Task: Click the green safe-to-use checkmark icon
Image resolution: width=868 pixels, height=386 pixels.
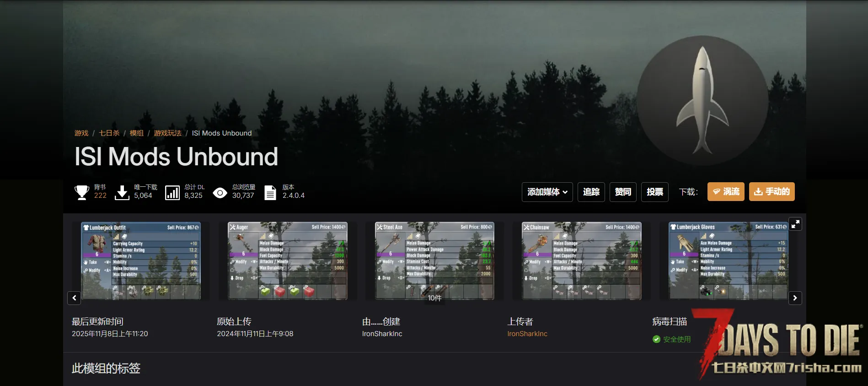Action: click(x=656, y=339)
